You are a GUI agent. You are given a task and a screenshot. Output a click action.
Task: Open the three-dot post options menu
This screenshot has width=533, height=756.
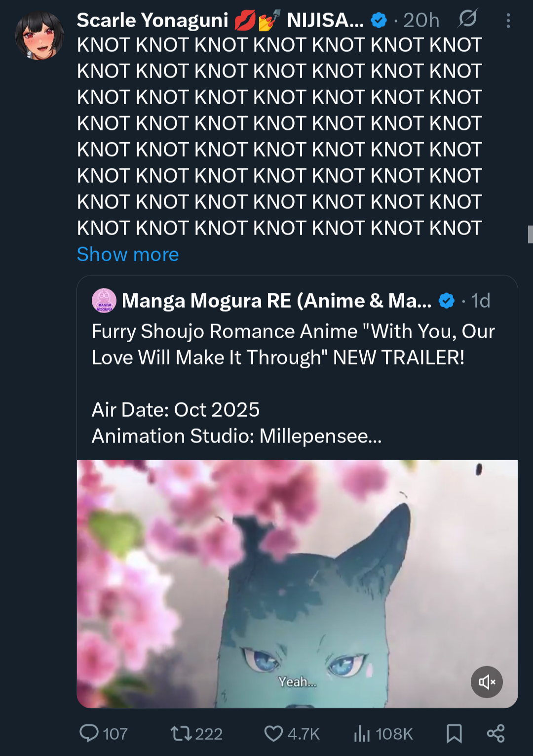508,20
